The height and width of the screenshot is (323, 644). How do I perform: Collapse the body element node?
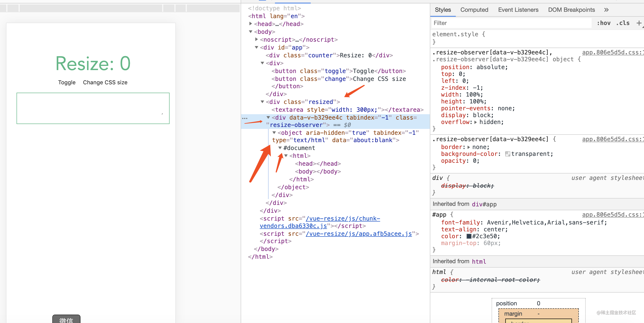[x=251, y=32]
